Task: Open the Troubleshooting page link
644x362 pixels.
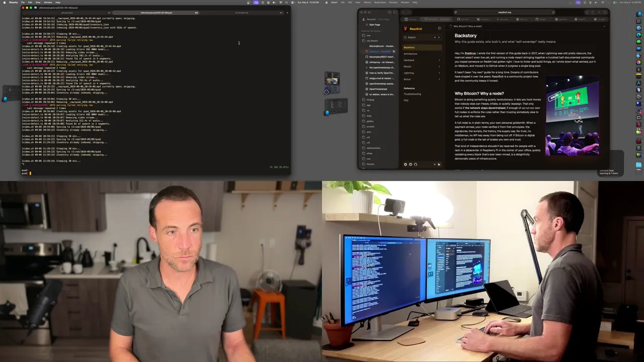Action: [413, 94]
